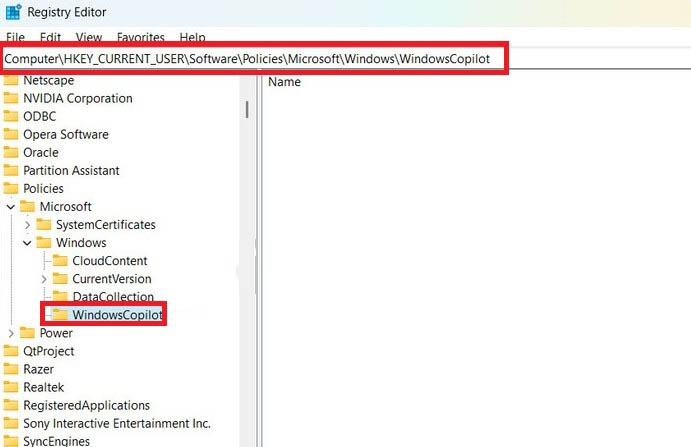Viewport: 691px width, 447px height.
Task: Open the File menu
Action: [x=15, y=37]
